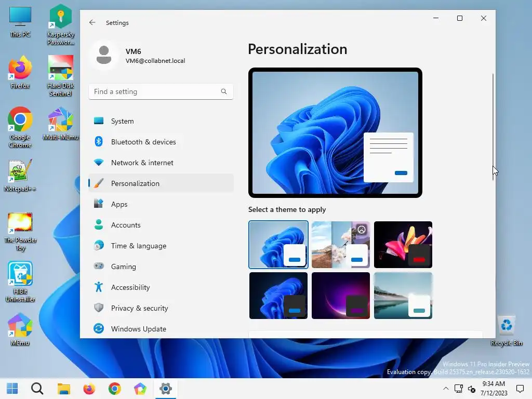Open the clock showing 9:34 AM
Image resolution: width=532 pixels, height=399 pixels.
(494, 389)
